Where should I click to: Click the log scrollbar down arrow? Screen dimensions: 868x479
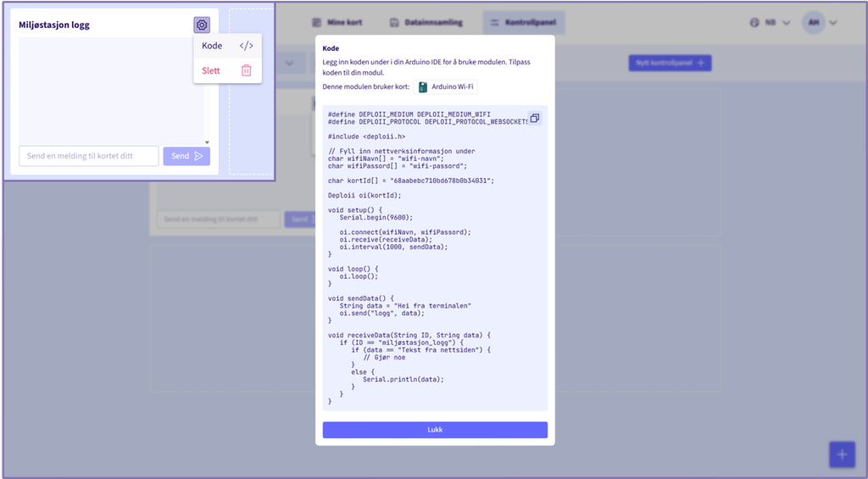(207, 143)
